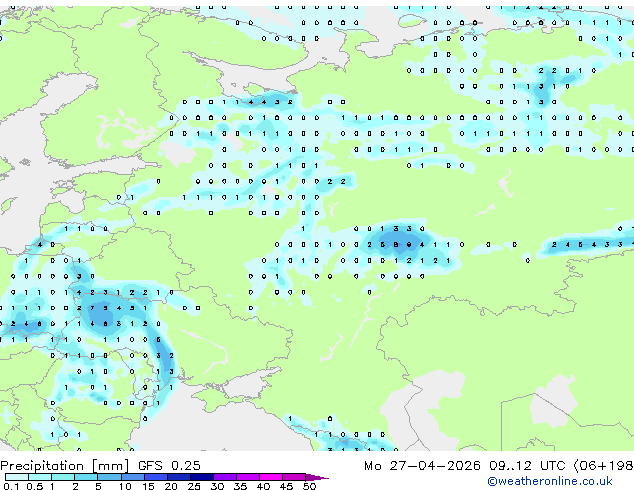Select the 45–50 mm legend swatch

pyautogui.click(x=294, y=477)
